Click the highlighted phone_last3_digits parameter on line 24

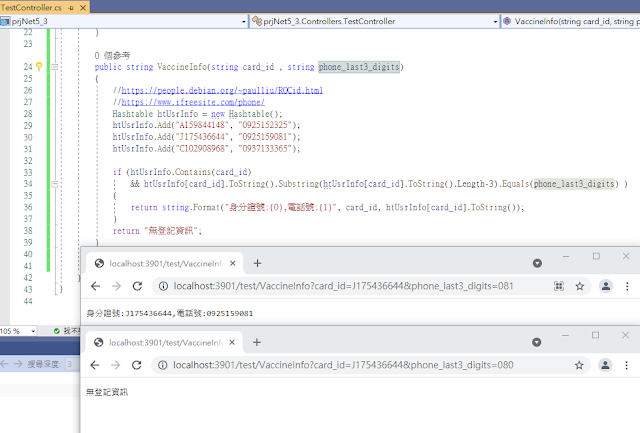[x=359, y=67]
